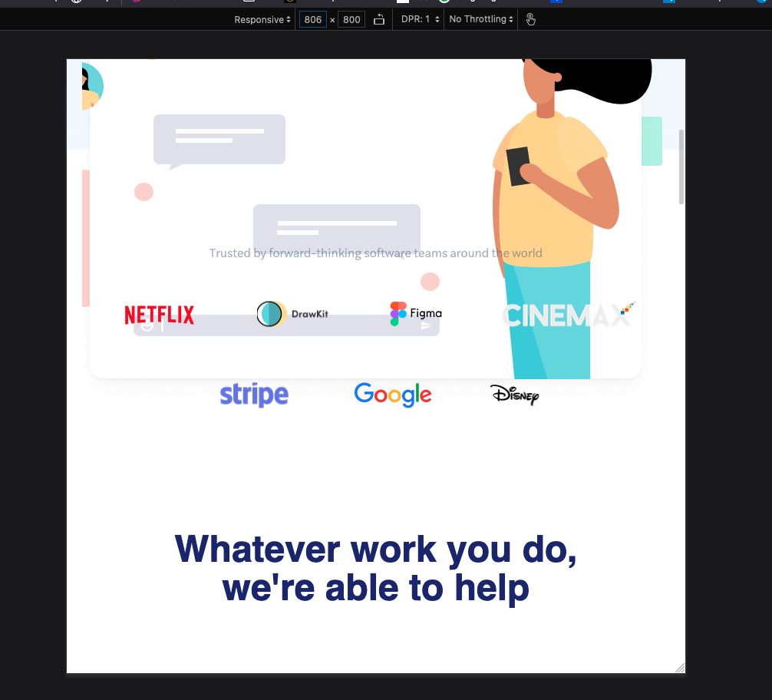Click the viewport resize handle corner
This screenshot has width=772, height=700.
tap(680, 668)
